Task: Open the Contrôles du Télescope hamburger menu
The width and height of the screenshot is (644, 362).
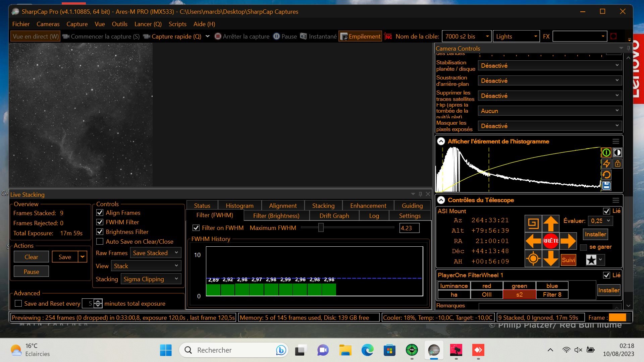Action: pyautogui.click(x=616, y=200)
